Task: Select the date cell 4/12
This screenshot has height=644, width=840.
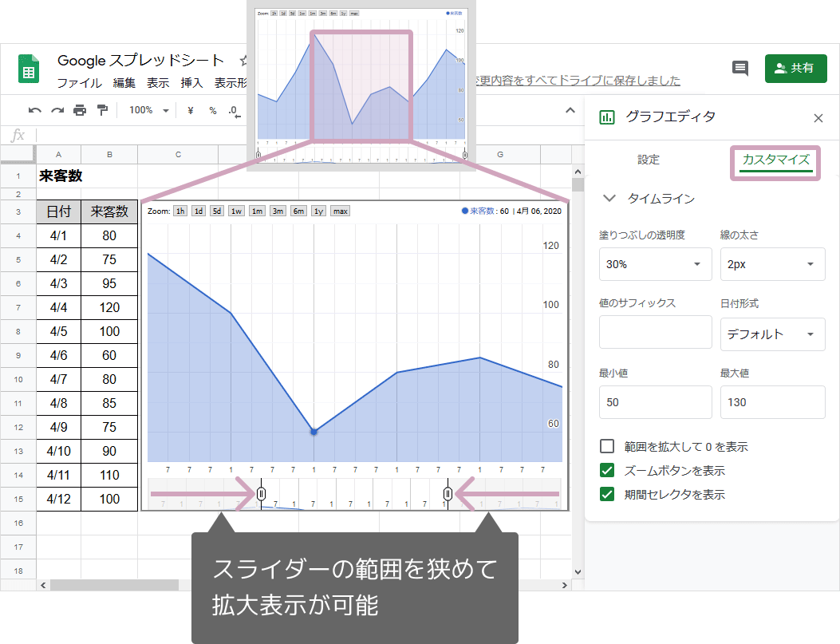Action: pyautogui.click(x=58, y=499)
